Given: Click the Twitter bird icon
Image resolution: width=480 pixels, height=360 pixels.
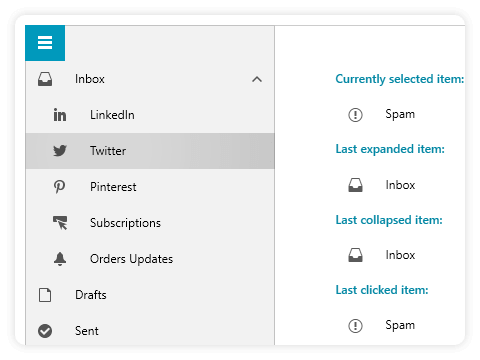Looking at the screenshot, I should pos(60,151).
